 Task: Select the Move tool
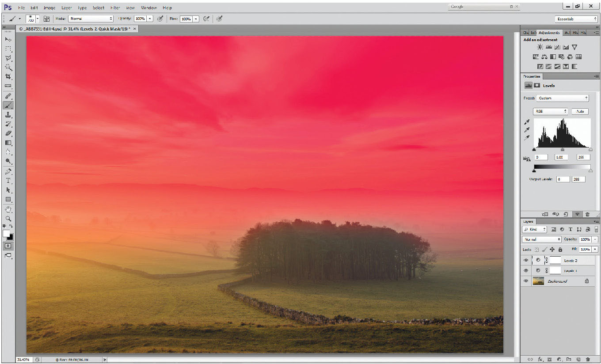(x=8, y=39)
